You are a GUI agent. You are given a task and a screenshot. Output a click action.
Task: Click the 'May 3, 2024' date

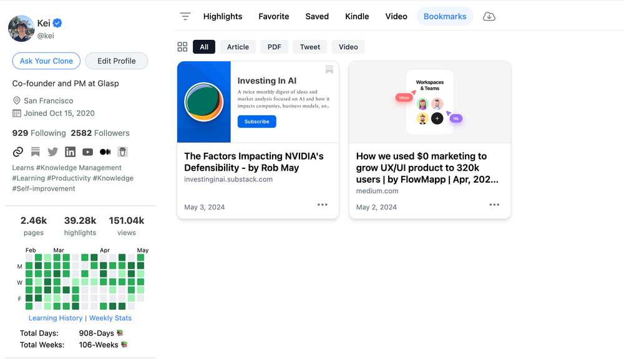205,207
